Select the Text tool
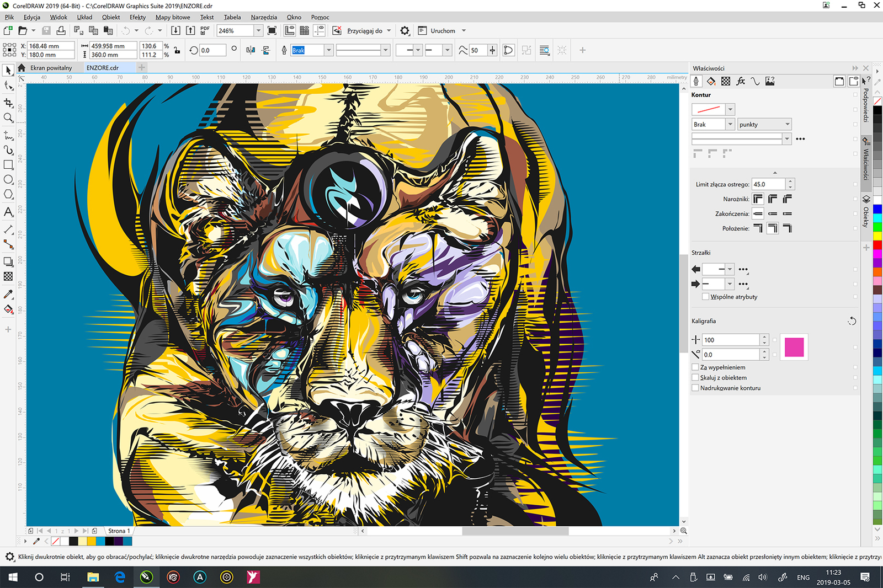This screenshot has width=883, height=588. click(x=8, y=212)
